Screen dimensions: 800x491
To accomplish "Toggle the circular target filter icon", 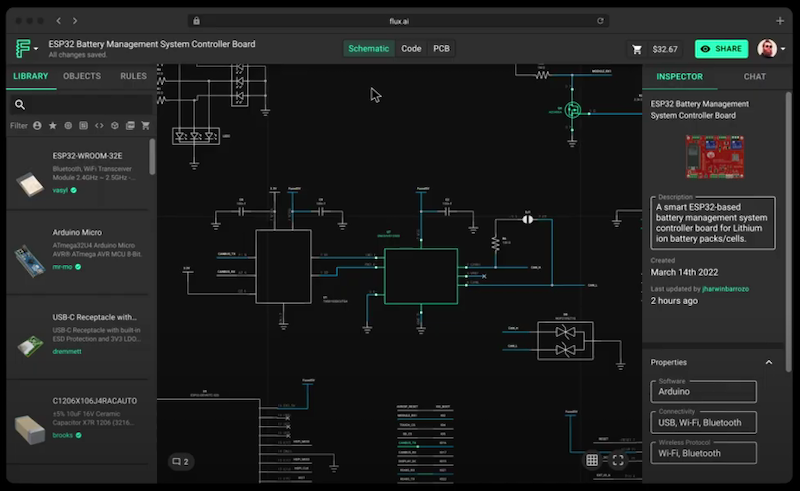I will point(68,126).
